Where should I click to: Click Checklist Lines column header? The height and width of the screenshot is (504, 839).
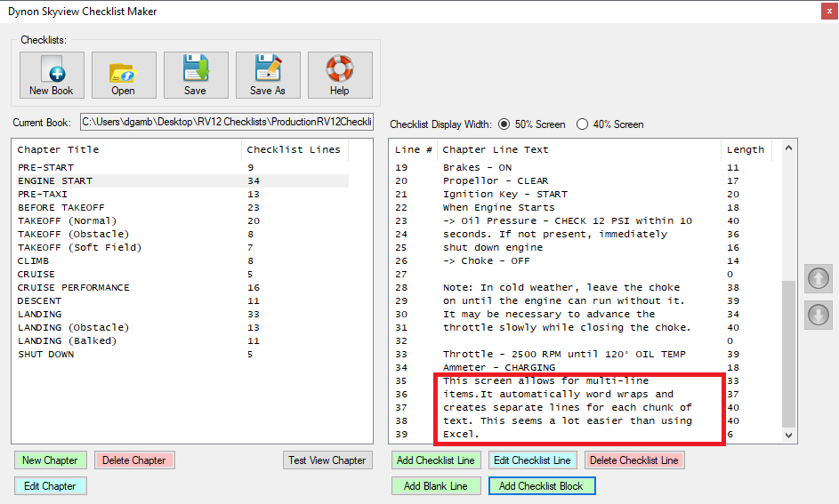click(294, 149)
